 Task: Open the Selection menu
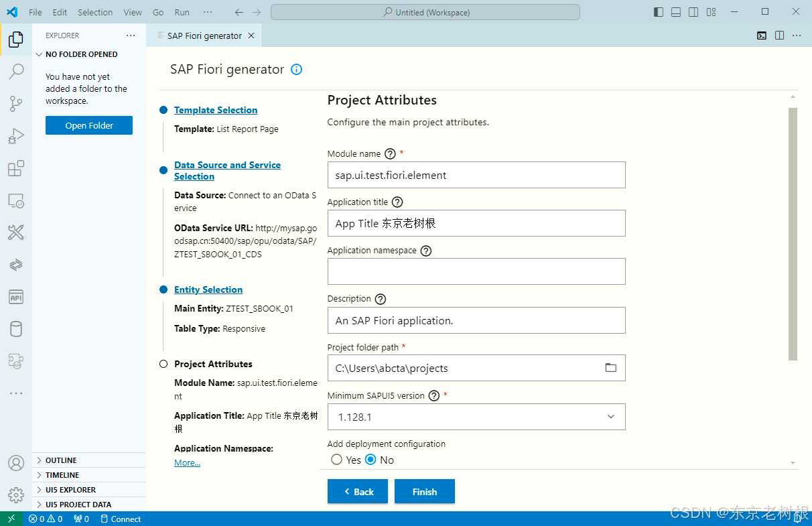[x=95, y=12]
